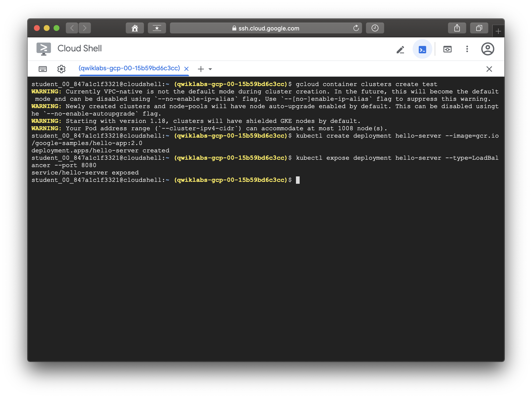Show all browser tabs overview
This screenshot has width=532, height=398.
point(479,28)
